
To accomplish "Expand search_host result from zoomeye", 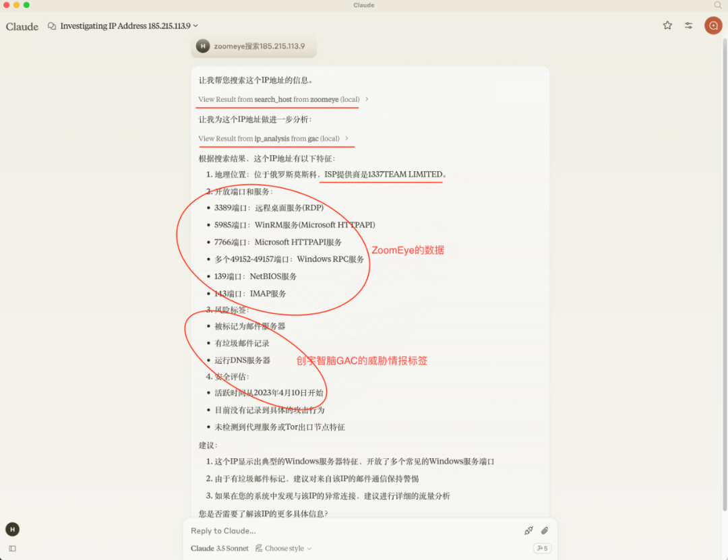I will 283,99.
